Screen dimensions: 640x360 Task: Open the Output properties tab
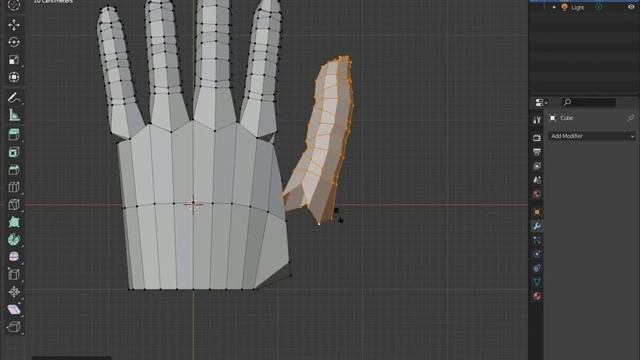click(x=537, y=152)
